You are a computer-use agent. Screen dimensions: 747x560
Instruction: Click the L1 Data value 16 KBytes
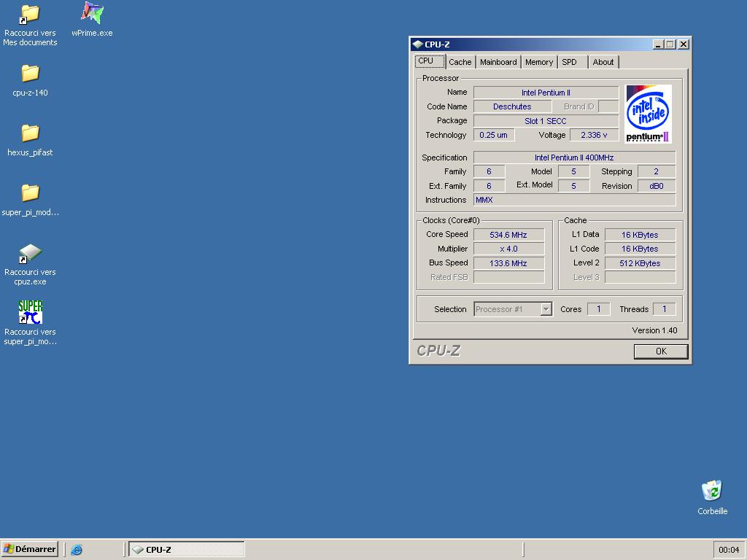tap(640, 235)
